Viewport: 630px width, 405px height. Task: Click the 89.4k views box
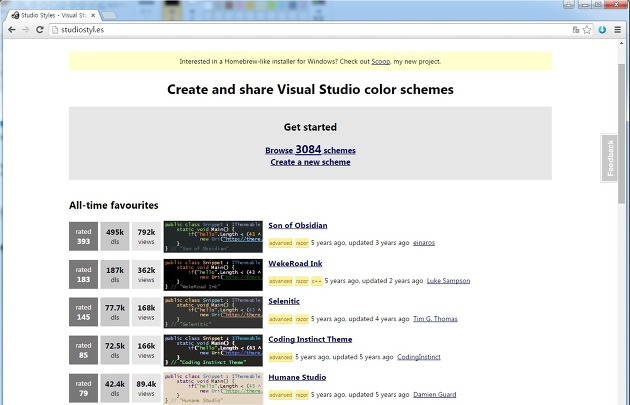(x=146, y=388)
